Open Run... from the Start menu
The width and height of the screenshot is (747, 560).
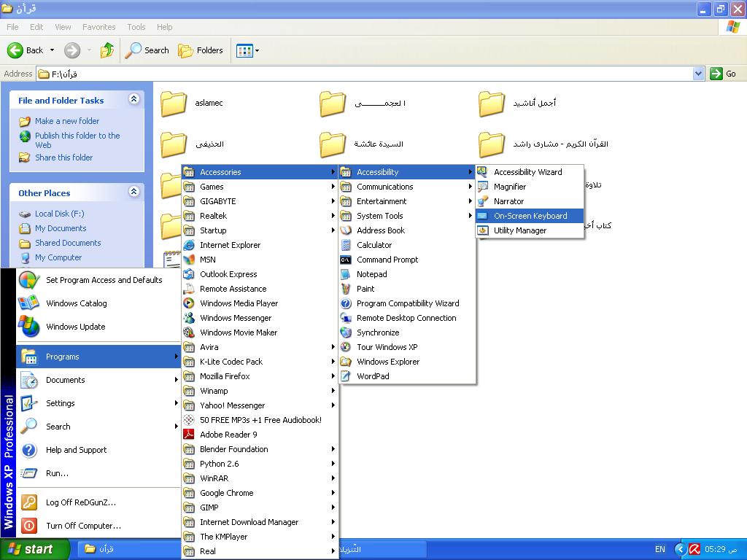pyautogui.click(x=98, y=473)
